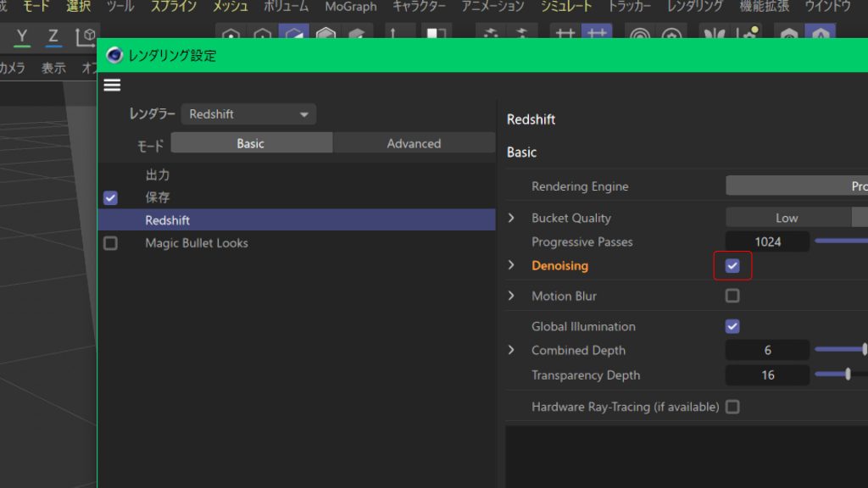Enable the Motion Blur checkbox
Image resolution: width=868 pixels, height=488 pixels.
(x=732, y=296)
